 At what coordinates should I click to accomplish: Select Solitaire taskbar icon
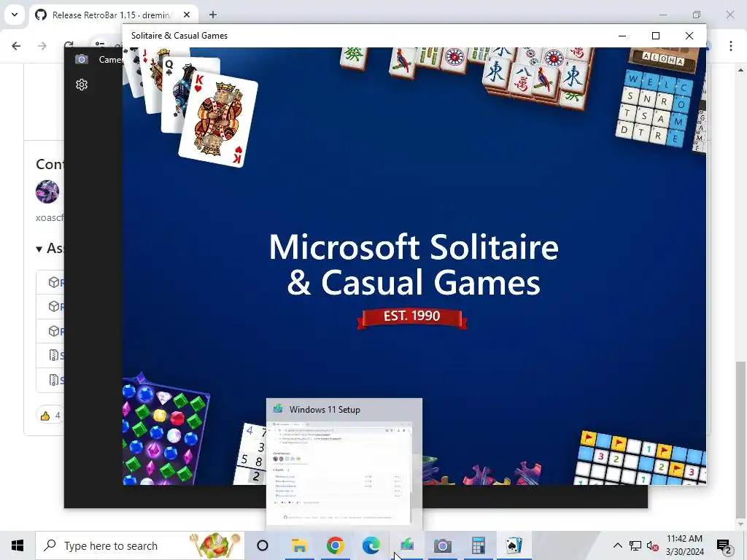click(514, 545)
